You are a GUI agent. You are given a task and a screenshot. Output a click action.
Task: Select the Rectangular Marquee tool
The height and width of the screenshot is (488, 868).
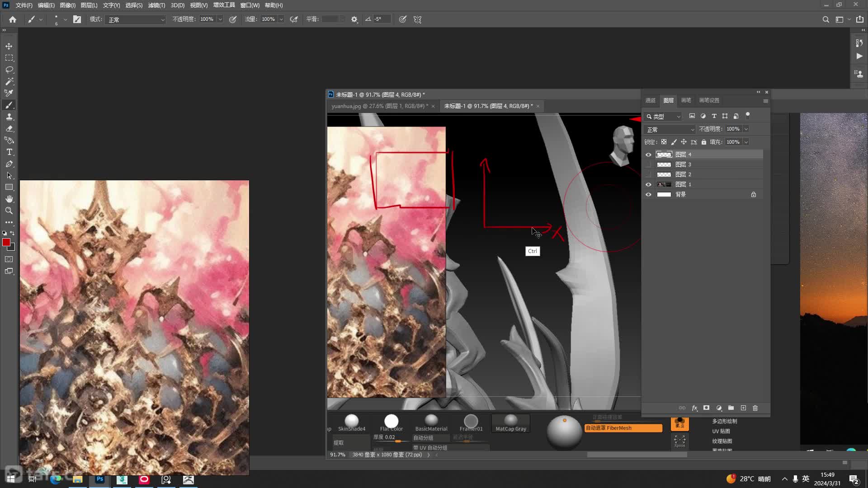click(9, 58)
